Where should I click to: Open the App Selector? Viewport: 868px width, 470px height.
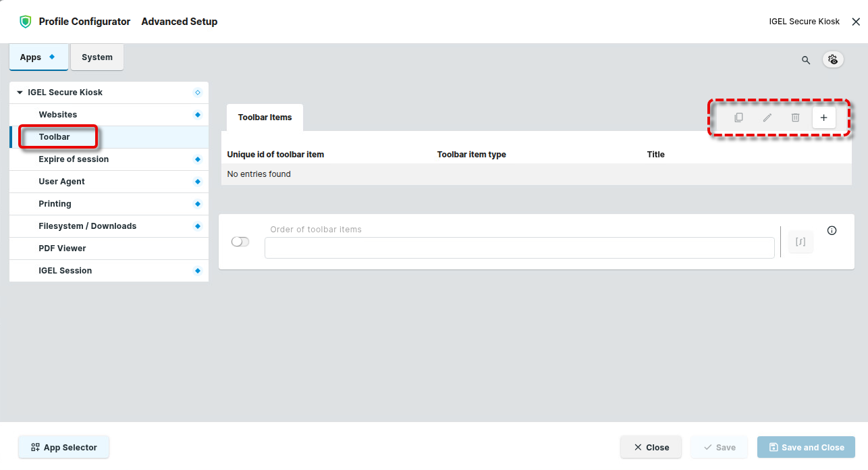pos(63,447)
